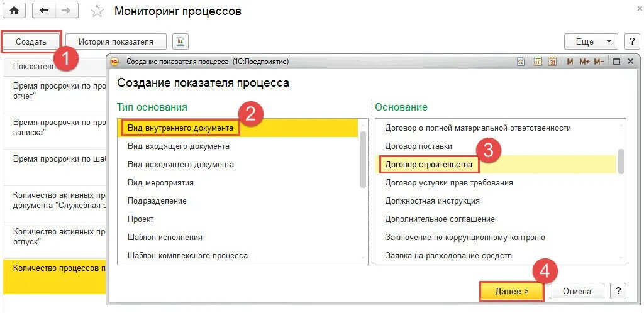The height and width of the screenshot is (313, 644).
Task: Select Дополнительное соглашение in Основание list
Action: click(496, 219)
